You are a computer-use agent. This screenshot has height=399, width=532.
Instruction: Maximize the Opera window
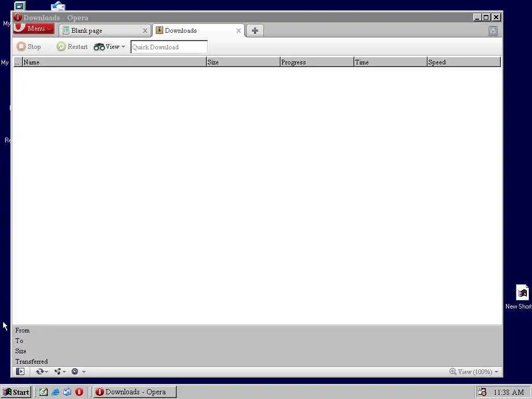pyautogui.click(x=486, y=17)
